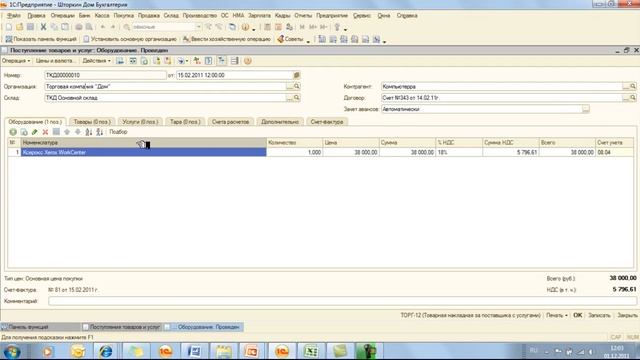Viewport: 640px width, 360px height.
Task: Click the ellipsis select button in Контрагент field
Action: (625, 87)
